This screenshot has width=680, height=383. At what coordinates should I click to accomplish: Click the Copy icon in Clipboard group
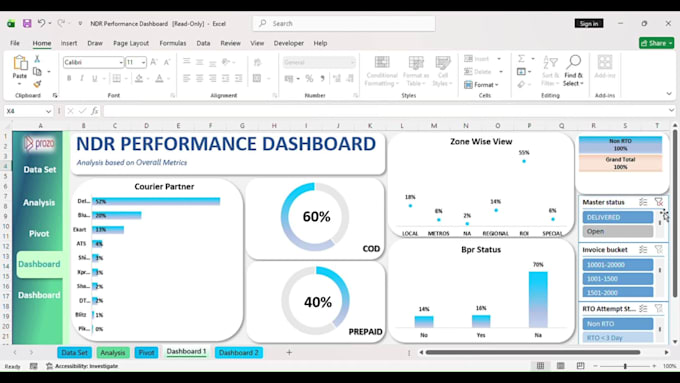[x=37, y=71]
